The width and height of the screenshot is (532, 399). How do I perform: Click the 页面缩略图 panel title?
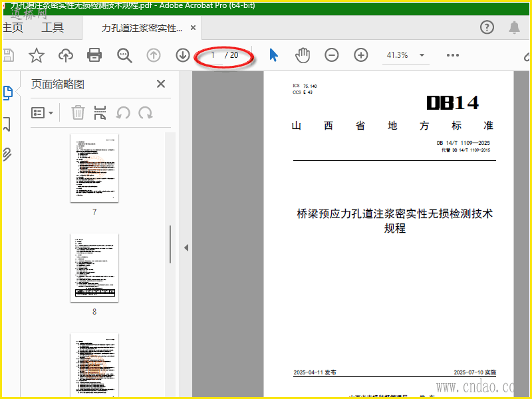[x=58, y=84]
